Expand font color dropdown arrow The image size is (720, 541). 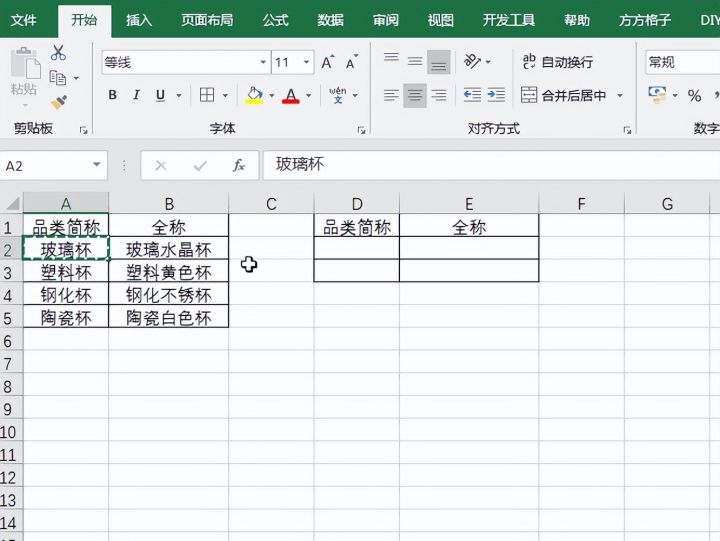309,96
